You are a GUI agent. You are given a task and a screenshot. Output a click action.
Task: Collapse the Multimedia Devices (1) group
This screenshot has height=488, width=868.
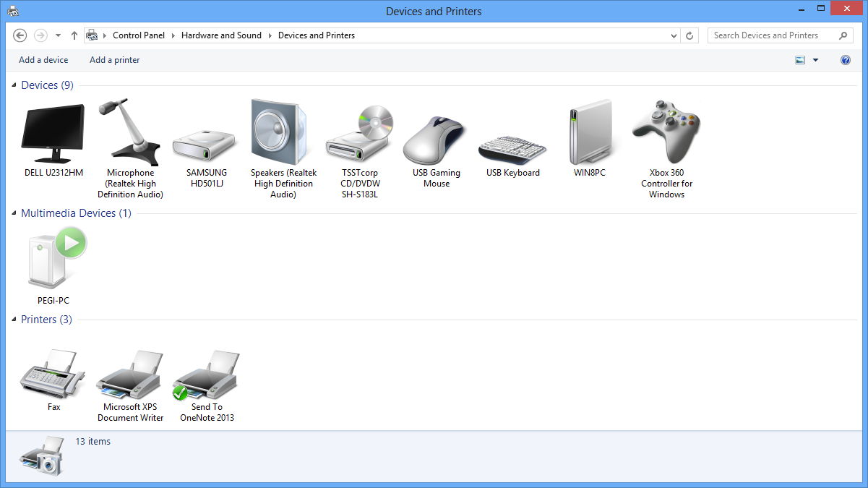(14, 214)
